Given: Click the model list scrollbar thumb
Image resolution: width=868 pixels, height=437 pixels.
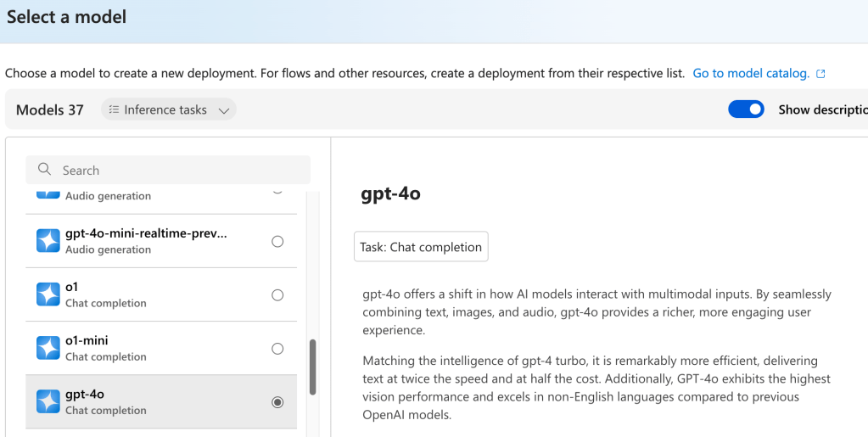Looking at the screenshot, I should (312, 367).
